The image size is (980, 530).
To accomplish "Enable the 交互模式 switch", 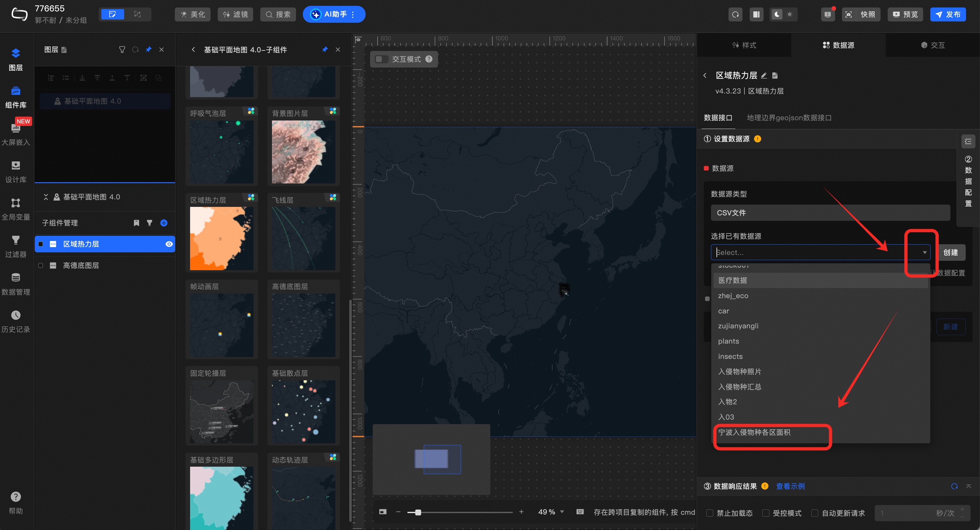I will (381, 59).
